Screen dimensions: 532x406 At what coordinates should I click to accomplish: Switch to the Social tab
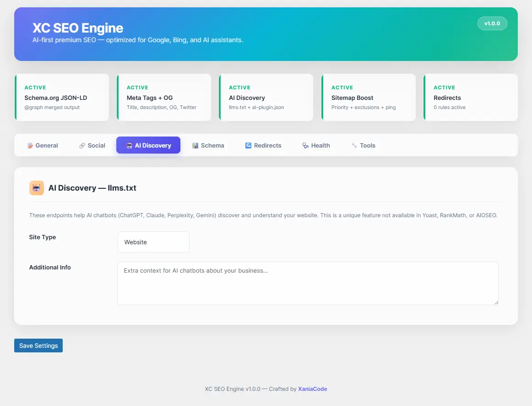coord(92,145)
